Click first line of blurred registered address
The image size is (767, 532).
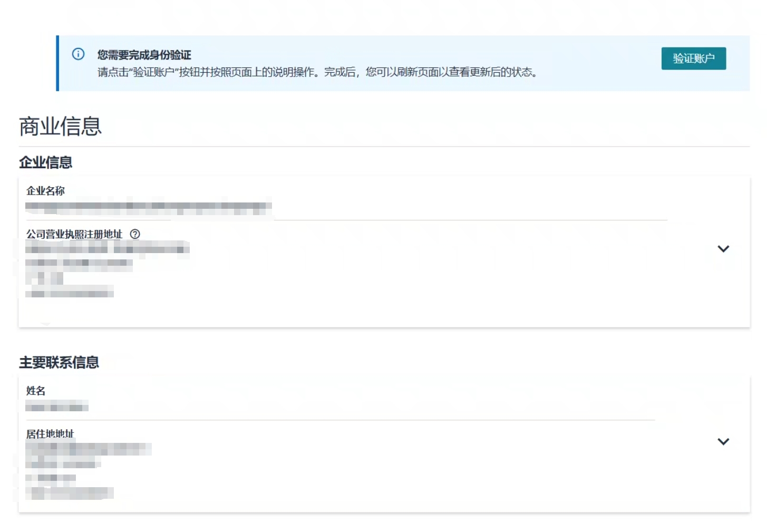pos(107,248)
